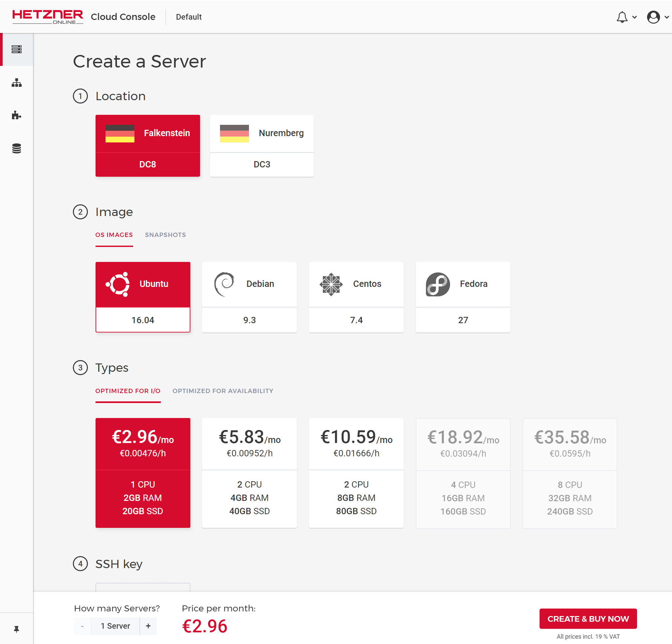
Task: Click the user account avatar
Action: (x=653, y=17)
